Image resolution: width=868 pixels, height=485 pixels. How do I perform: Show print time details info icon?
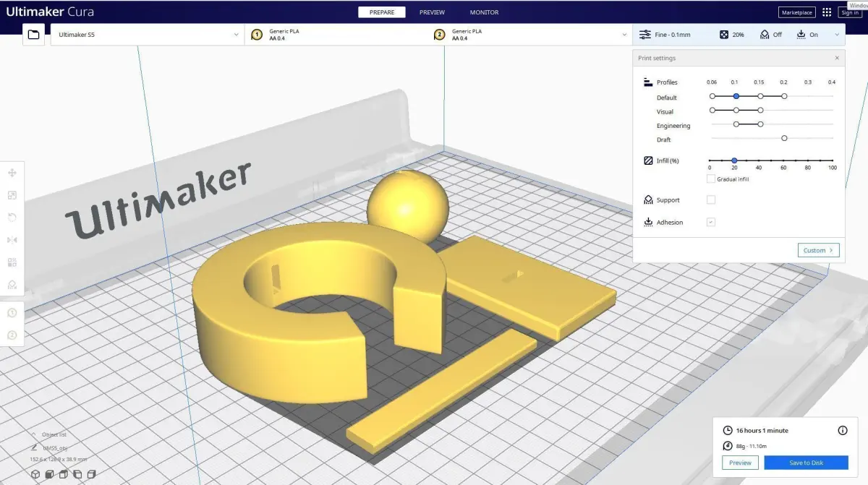coord(843,430)
